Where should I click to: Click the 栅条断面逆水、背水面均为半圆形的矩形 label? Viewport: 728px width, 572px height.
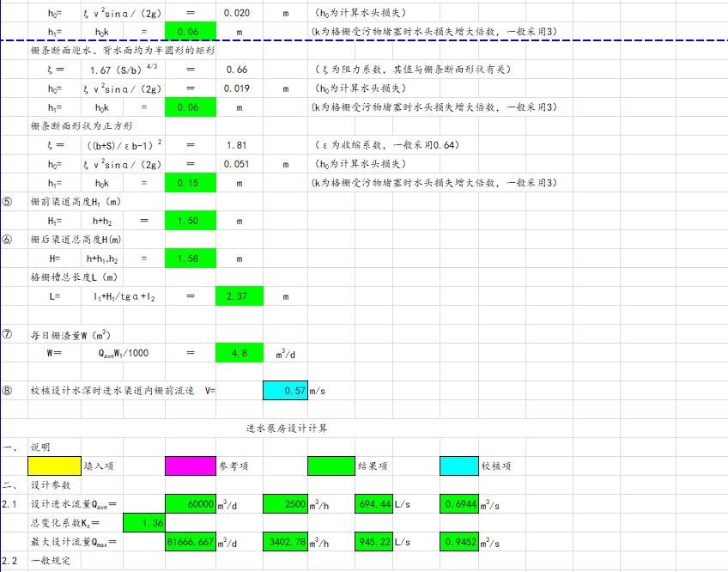[123, 51]
